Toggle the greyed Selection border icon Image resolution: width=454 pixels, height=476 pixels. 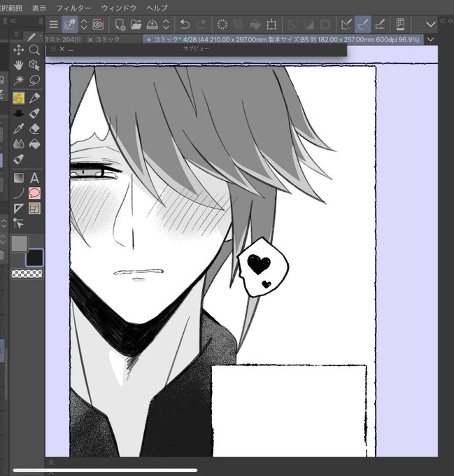click(325, 24)
